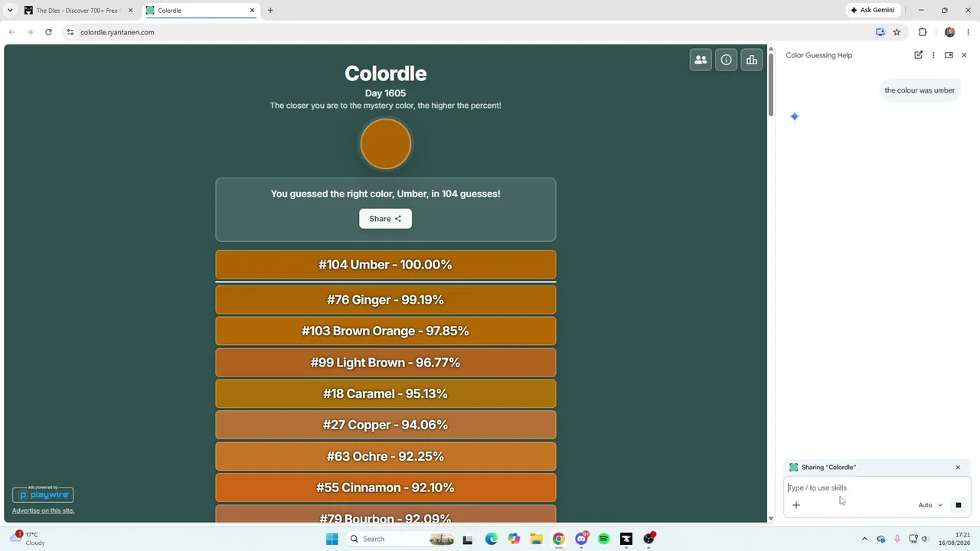Stop the Gemini response generation
This screenshot has width=980, height=551.
point(958,505)
